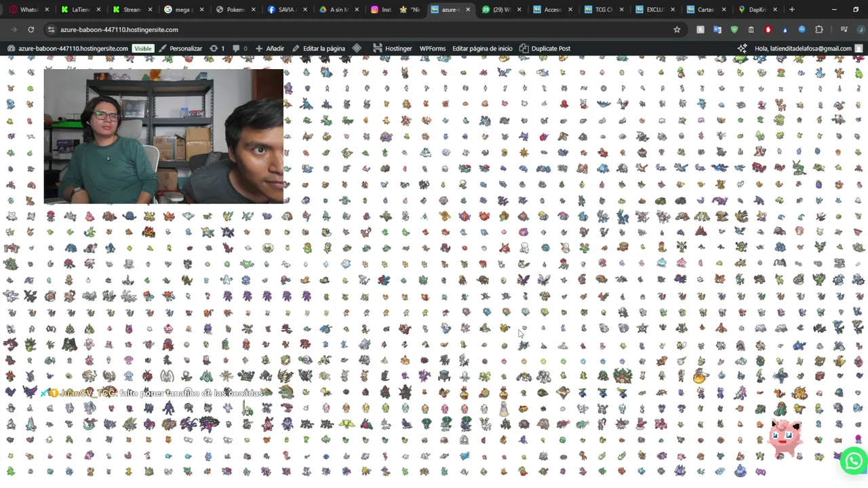Image resolution: width=868 pixels, height=488 pixels.
Task: Open the Extensions puzzle menu
Action: coord(818,30)
